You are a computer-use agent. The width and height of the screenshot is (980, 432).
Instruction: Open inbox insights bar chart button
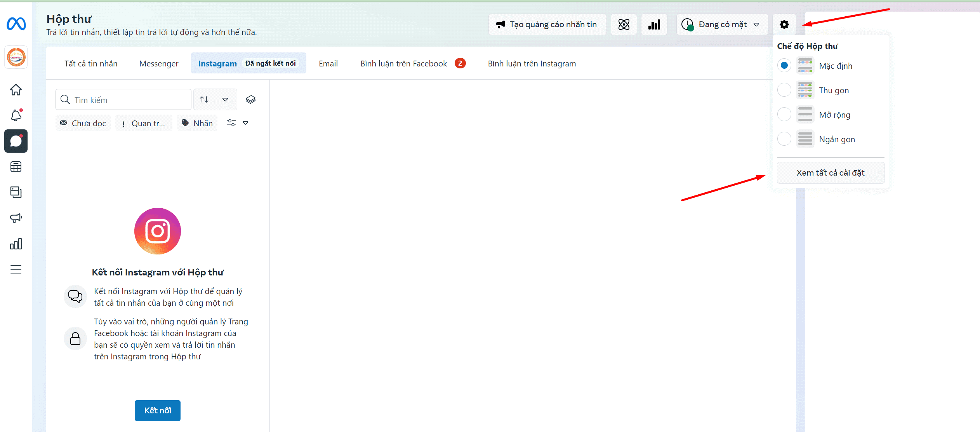(654, 24)
